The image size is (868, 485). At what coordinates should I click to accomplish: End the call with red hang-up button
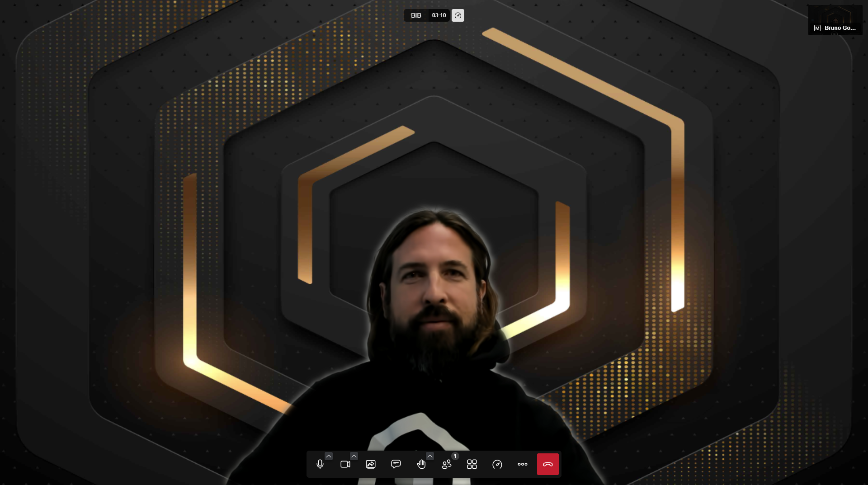coord(548,464)
